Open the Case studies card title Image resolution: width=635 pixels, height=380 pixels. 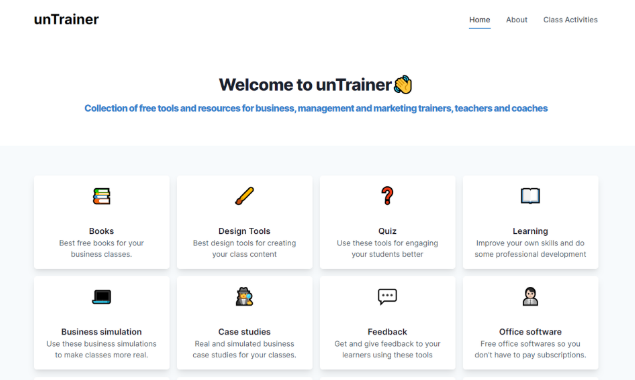pyautogui.click(x=244, y=332)
